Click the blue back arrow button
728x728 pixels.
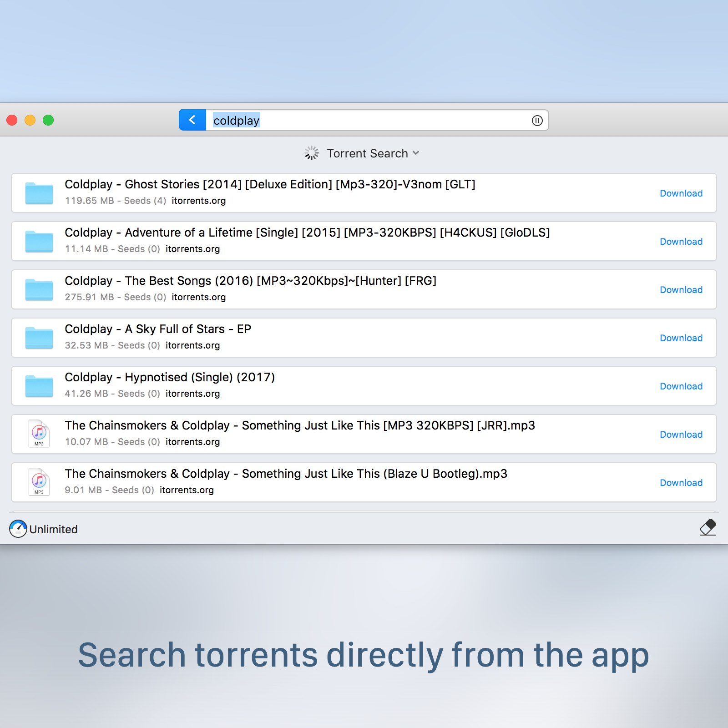tap(192, 120)
